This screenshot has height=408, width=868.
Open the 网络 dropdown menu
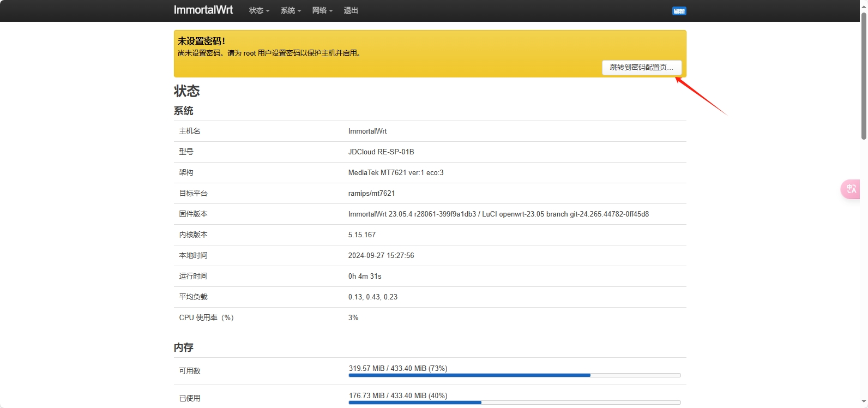coord(323,10)
